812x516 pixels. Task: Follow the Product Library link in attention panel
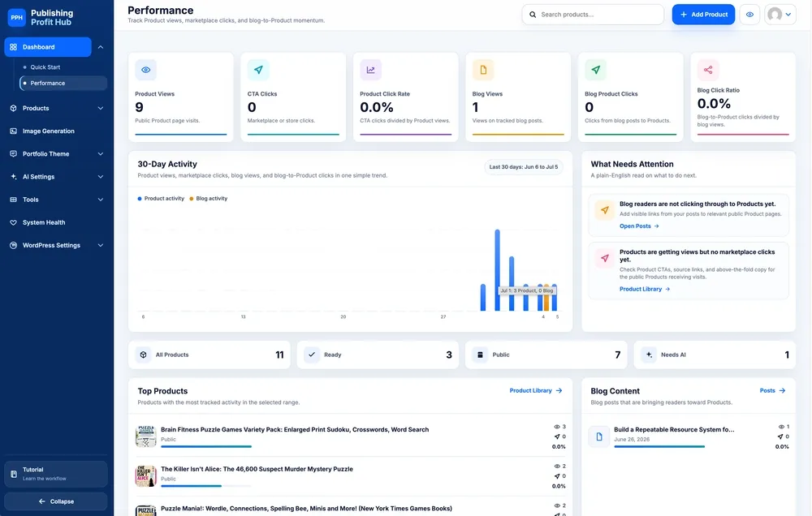coord(645,290)
